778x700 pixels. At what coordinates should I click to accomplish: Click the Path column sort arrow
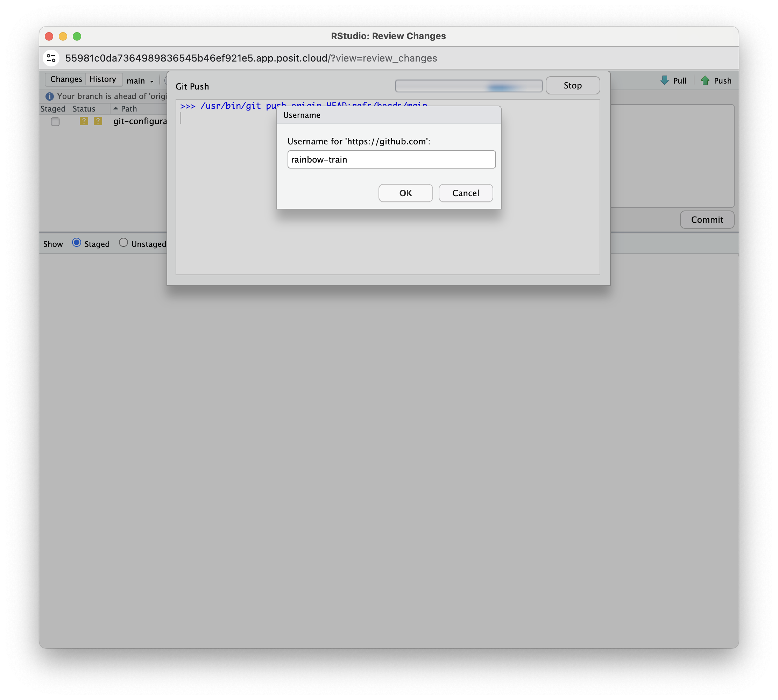coord(115,109)
